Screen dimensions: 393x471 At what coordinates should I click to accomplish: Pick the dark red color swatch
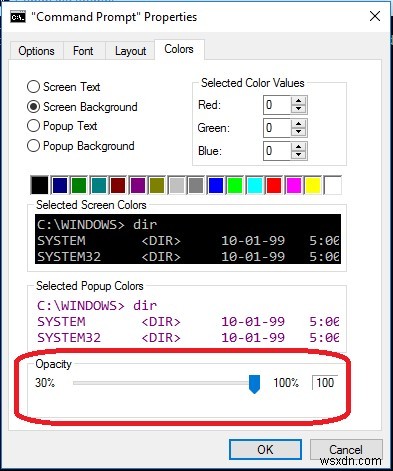tap(118, 185)
